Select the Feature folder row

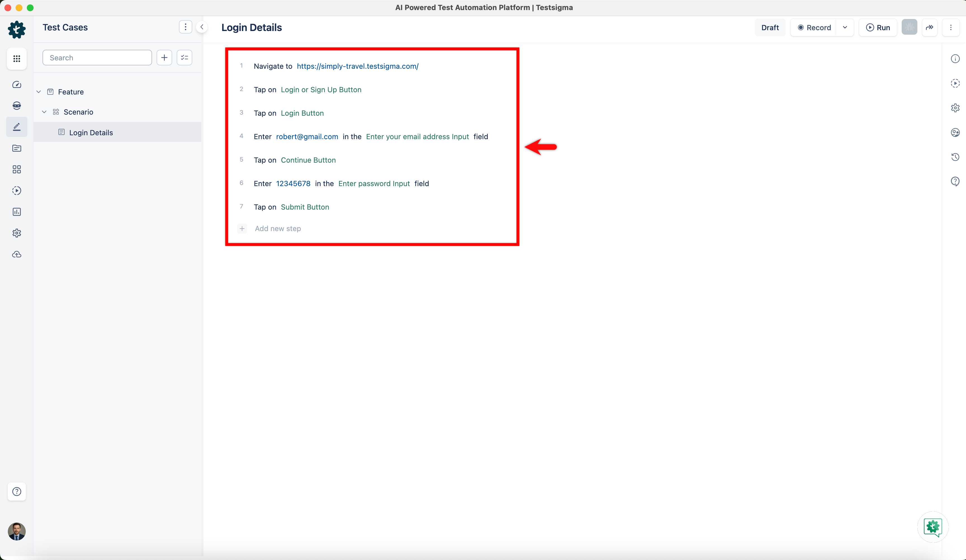tap(117, 92)
